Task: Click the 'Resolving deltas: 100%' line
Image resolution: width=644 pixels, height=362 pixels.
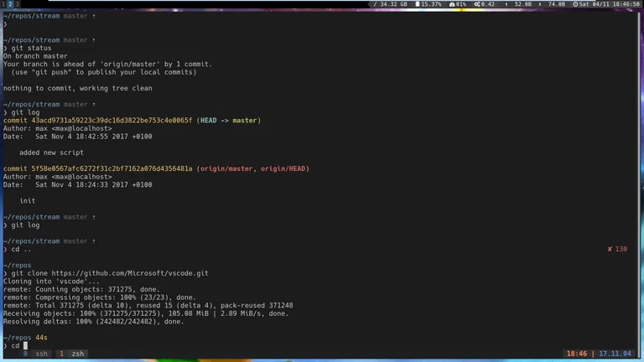Action: pyautogui.click(x=94, y=322)
